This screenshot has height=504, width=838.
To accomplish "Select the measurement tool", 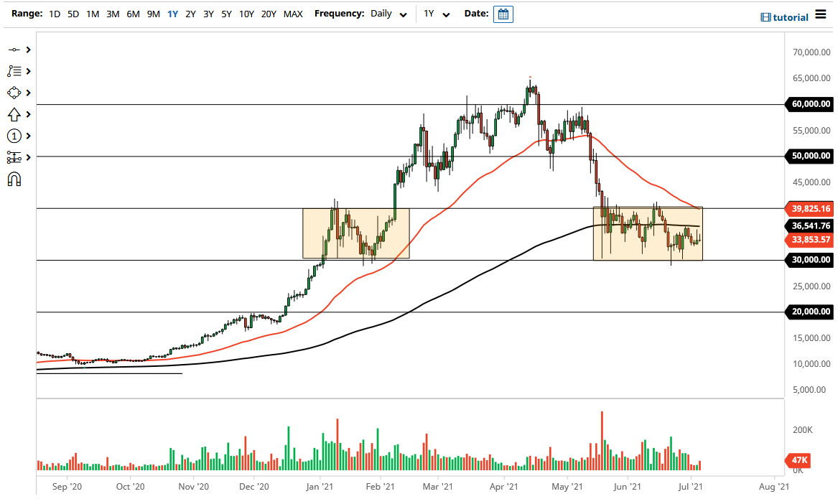I will 14,157.
